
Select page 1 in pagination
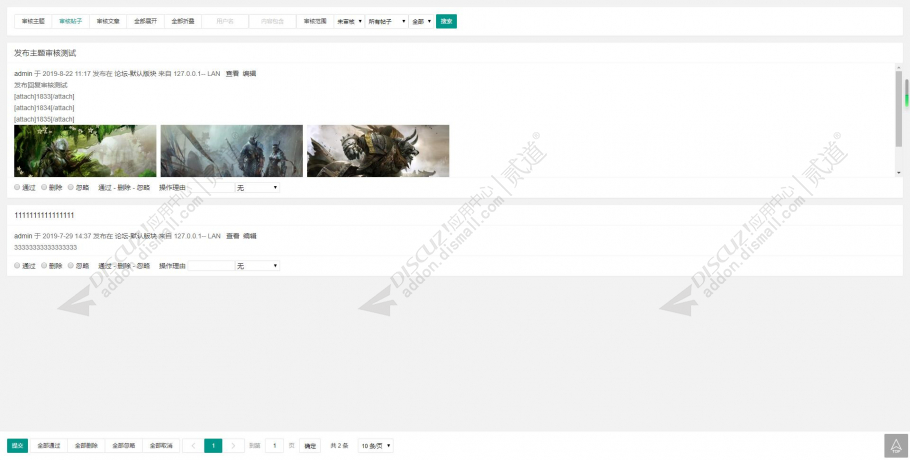tap(213, 445)
